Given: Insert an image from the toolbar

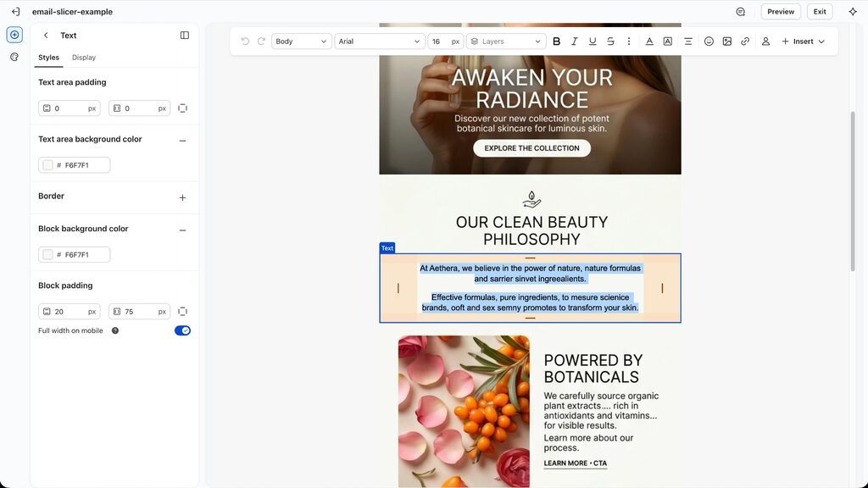Looking at the screenshot, I should click(x=726, y=42).
